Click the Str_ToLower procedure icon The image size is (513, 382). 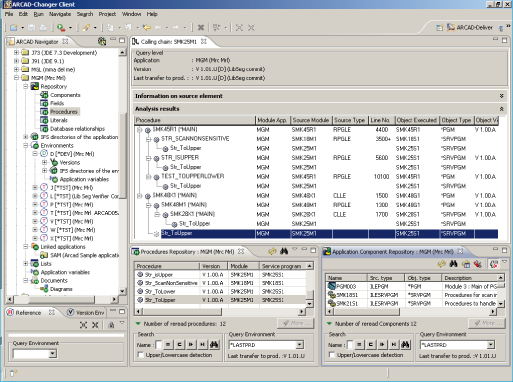pyautogui.click(x=140, y=291)
